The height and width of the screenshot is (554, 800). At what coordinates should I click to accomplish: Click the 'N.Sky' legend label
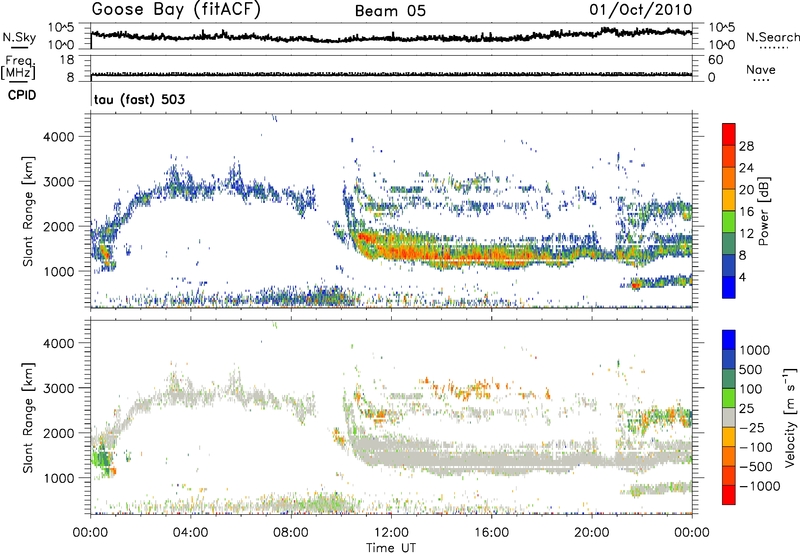pyautogui.click(x=19, y=37)
